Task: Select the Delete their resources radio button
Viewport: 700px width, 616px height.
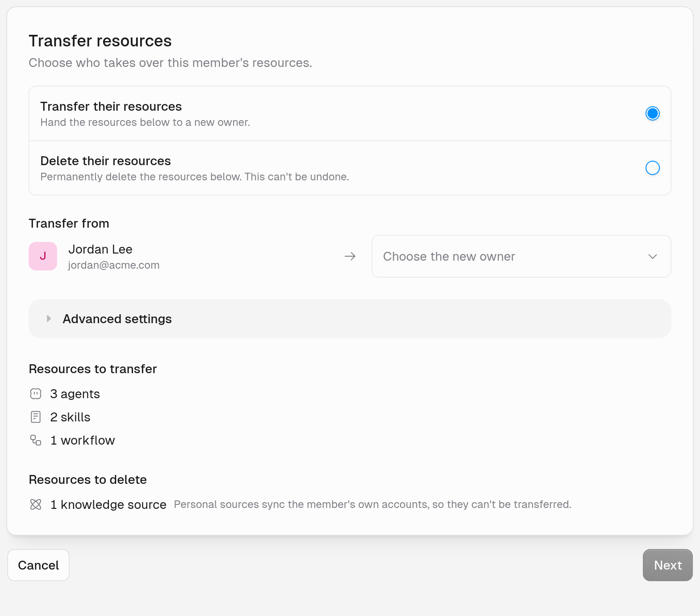Action: point(653,168)
